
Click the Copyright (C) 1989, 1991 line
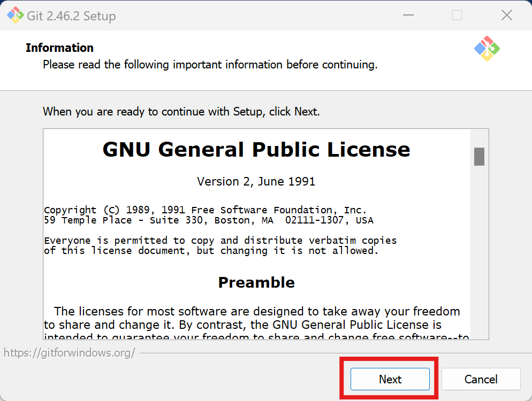(x=206, y=210)
